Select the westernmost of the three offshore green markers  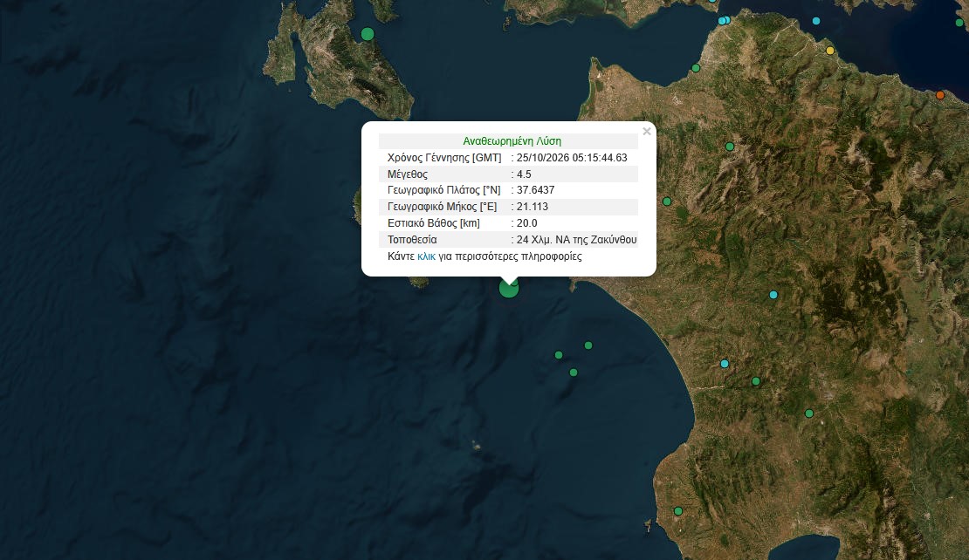(x=559, y=355)
